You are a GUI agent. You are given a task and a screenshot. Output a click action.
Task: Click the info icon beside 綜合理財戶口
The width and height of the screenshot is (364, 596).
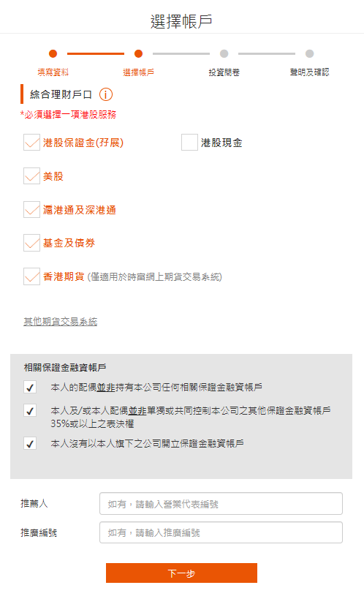[x=106, y=94]
